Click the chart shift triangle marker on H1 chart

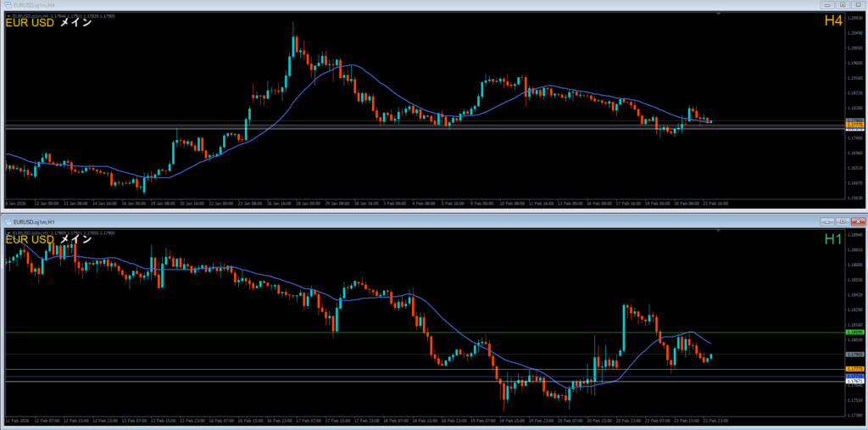[x=718, y=231]
